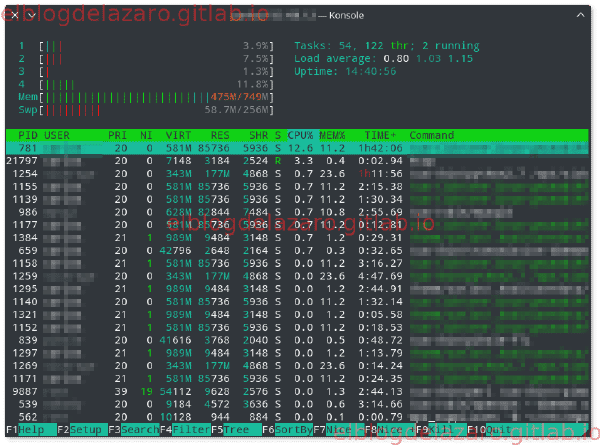Click the F7 Nice - function key
This screenshot has height=446, width=600.
[x=339, y=430]
